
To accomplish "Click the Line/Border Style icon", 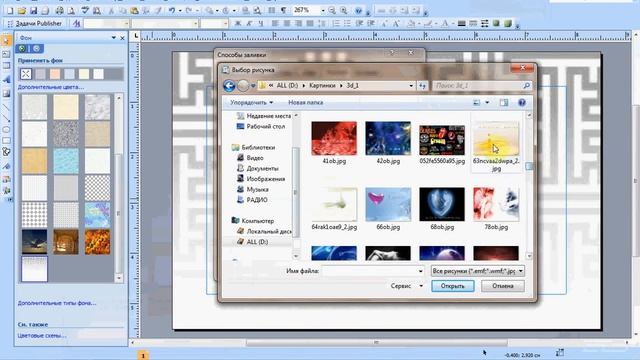I will click(461, 24).
